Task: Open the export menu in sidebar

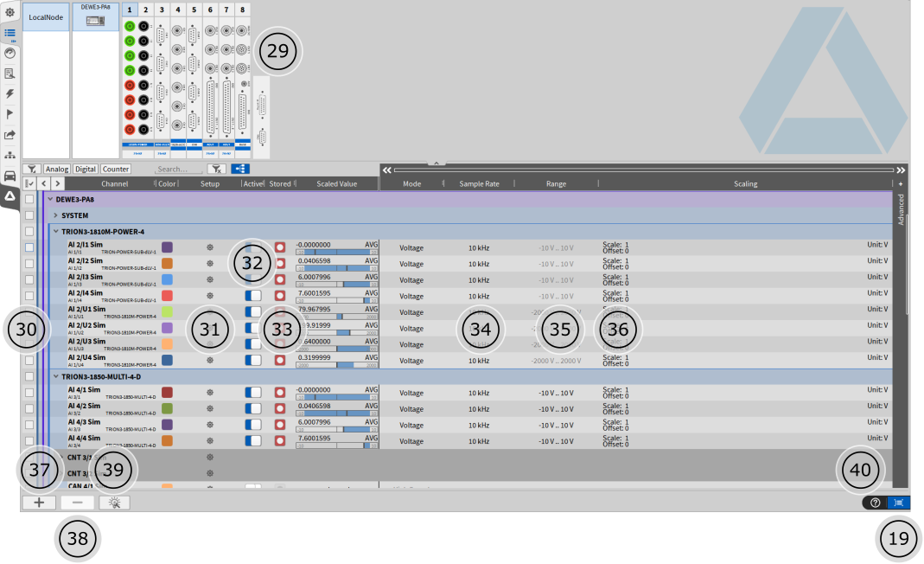Action: coord(10,135)
